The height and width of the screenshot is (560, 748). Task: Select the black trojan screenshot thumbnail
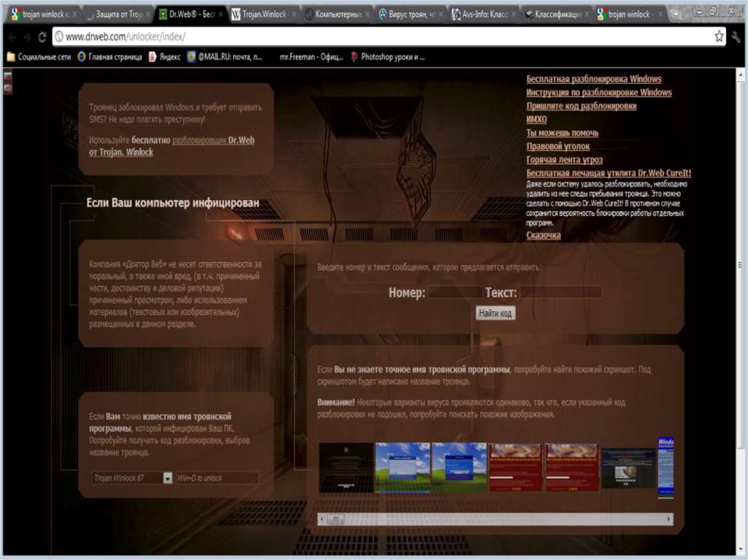(x=346, y=467)
